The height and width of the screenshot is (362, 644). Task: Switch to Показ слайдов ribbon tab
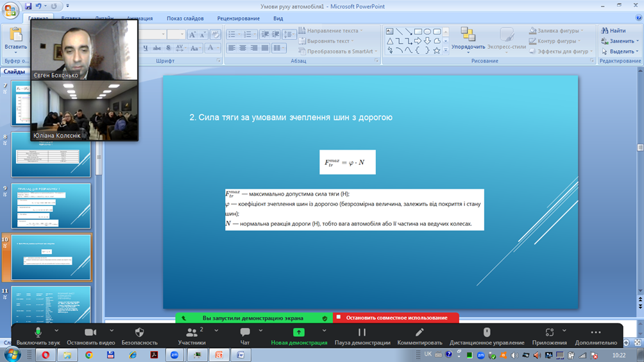pyautogui.click(x=185, y=19)
